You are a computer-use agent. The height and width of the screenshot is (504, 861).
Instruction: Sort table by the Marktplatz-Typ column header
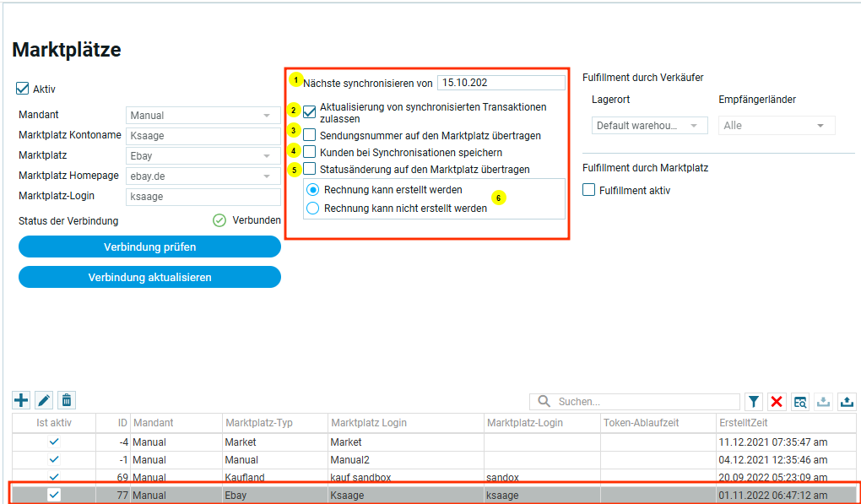coord(273,422)
